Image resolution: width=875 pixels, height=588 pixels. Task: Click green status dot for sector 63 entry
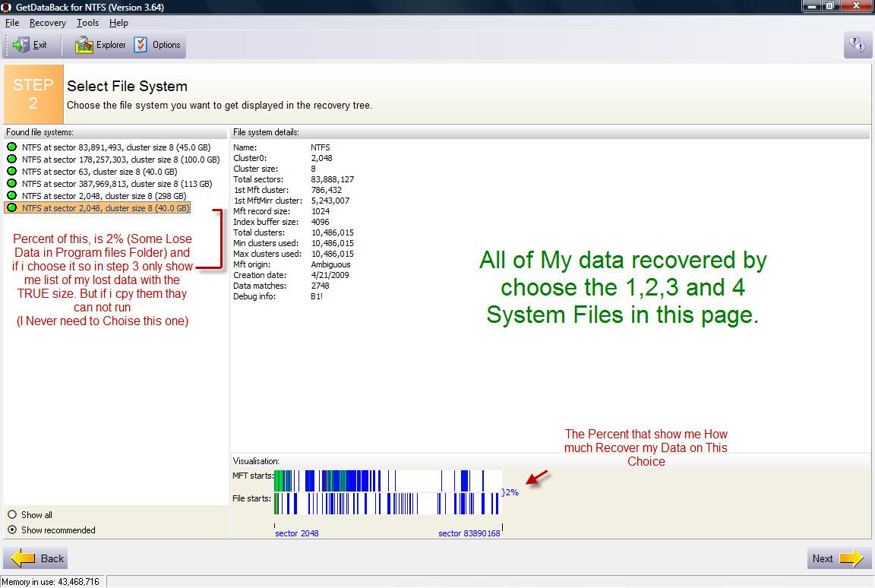pos(11,171)
